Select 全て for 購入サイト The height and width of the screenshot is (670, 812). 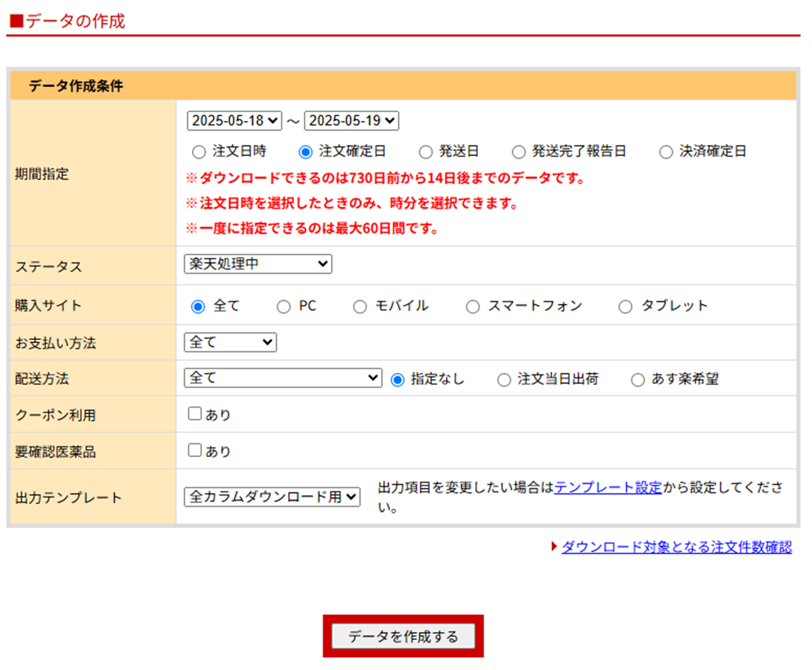tap(198, 307)
